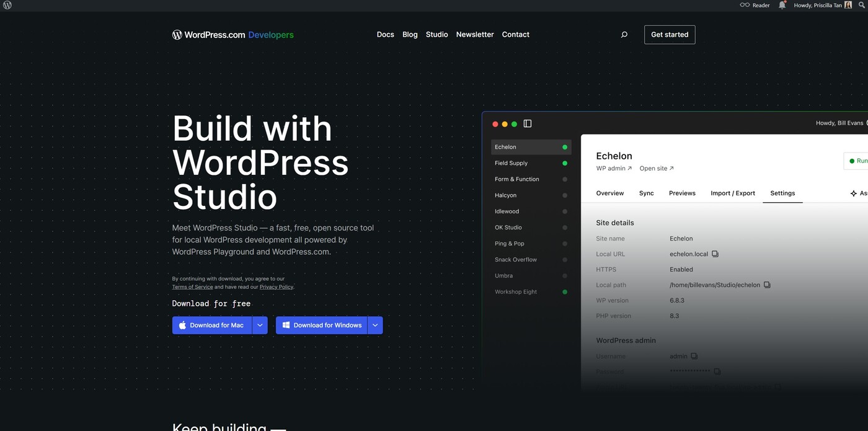Switch to the Previews tab
This screenshot has height=431, width=868.
(682, 193)
